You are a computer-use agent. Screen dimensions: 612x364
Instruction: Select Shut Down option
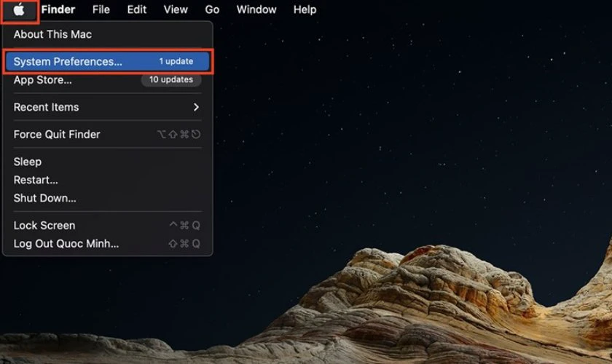[44, 198]
